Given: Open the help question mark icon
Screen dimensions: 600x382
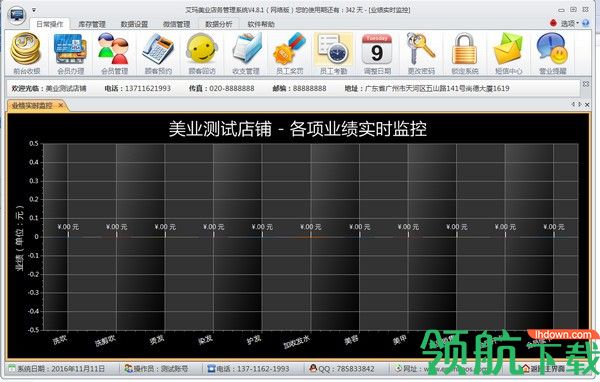Looking at the screenshot, I should [585, 23].
